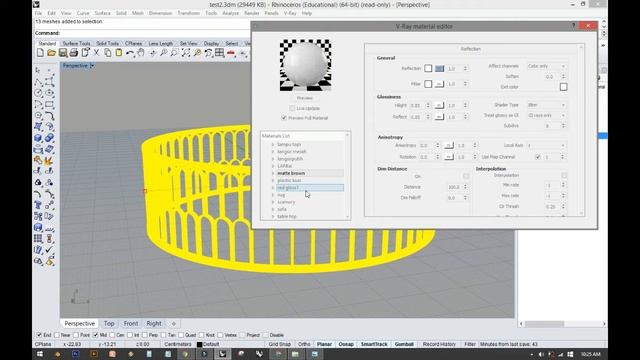Toggle Ortho in status bar

point(304,344)
